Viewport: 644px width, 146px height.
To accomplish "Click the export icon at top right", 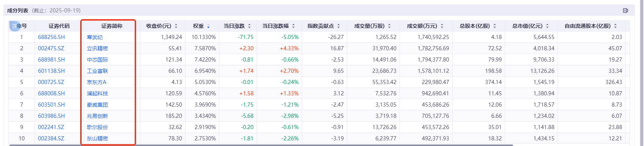I will (626, 11).
